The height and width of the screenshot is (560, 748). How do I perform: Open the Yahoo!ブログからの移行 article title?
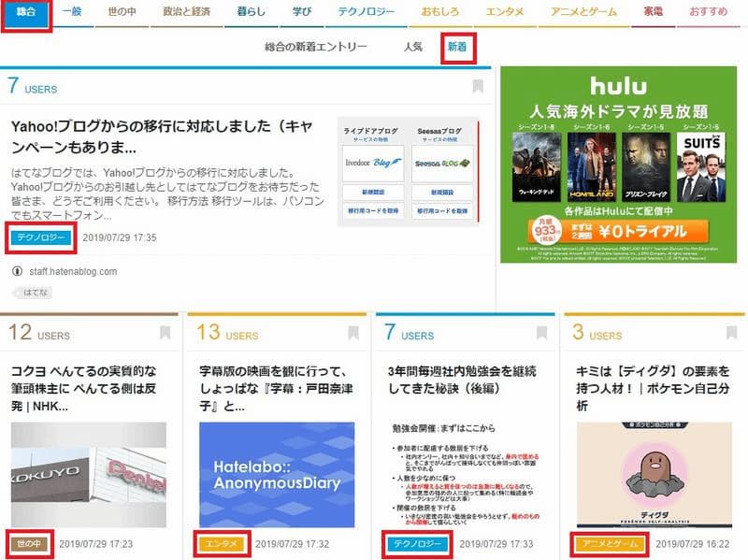point(162,136)
